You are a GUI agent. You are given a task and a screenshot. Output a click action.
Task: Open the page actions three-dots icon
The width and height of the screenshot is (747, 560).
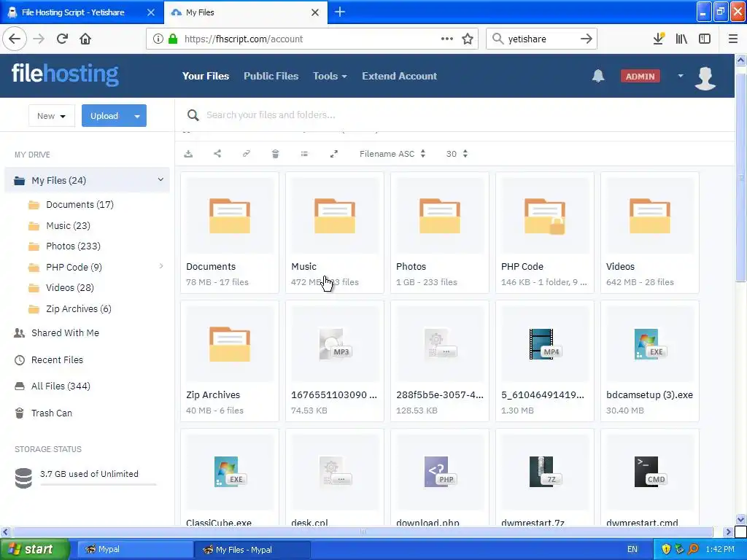[447, 39]
